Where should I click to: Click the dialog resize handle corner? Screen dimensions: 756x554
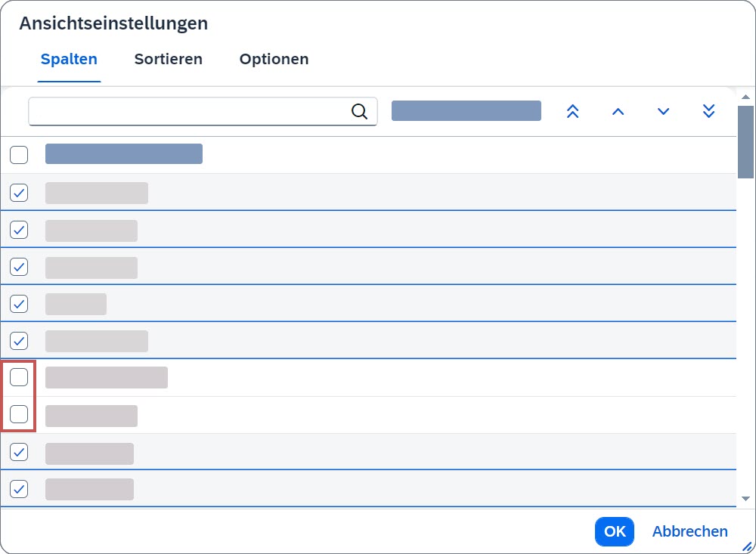(x=747, y=546)
